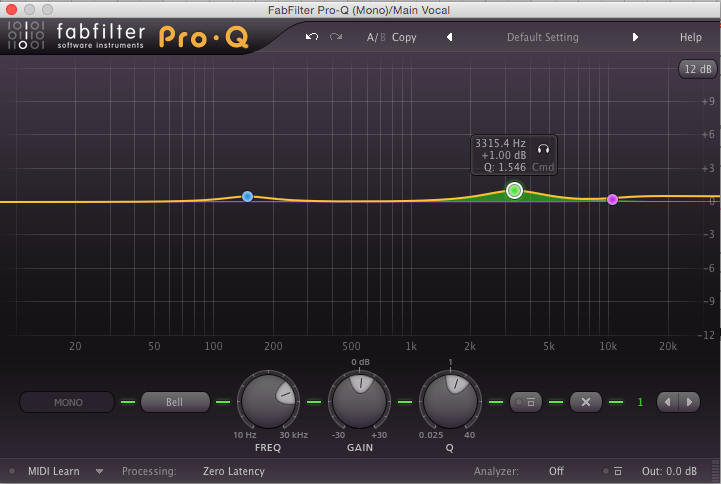Click the Out: 0.0 dB output level
Viewport: 721px width, 484px height.
click(x=669, y=471)
